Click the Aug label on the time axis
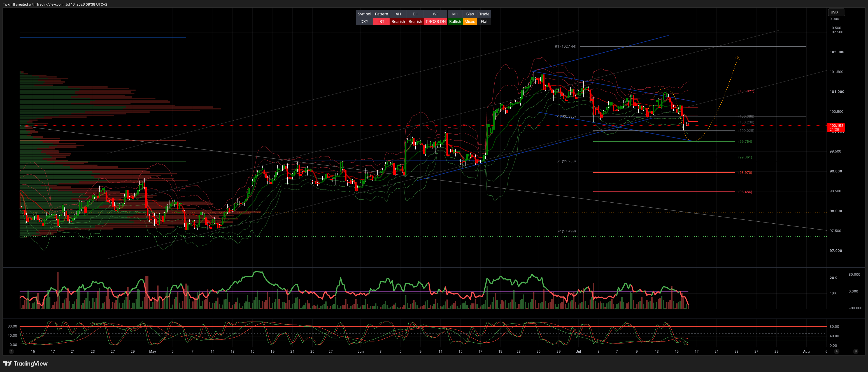Screen dimensions: 868x372 coord(806,352)
